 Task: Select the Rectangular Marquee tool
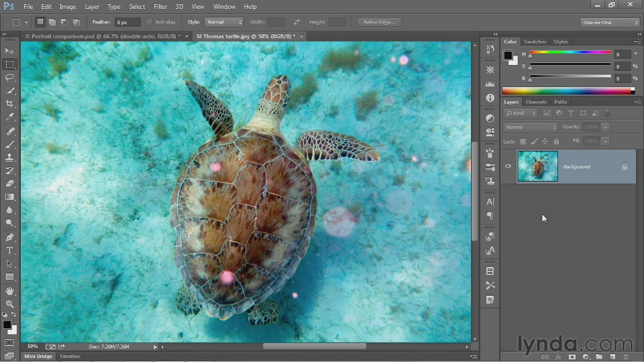(9, 64)
